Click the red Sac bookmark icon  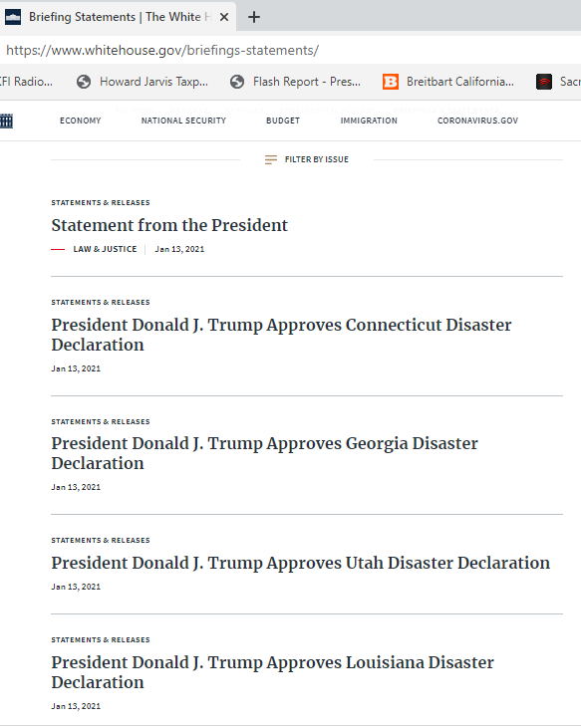pos(544,82)
